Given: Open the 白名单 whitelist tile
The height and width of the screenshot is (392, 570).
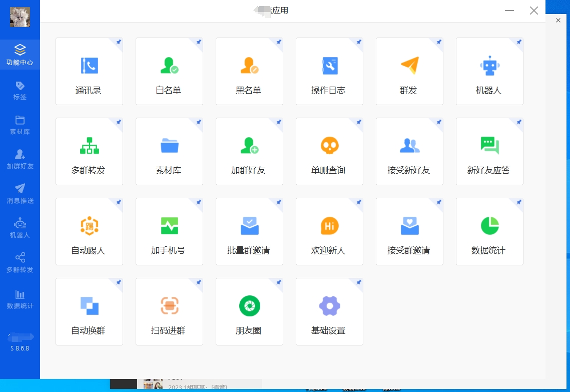Looking at the screenshot, I should click(169, 71).
